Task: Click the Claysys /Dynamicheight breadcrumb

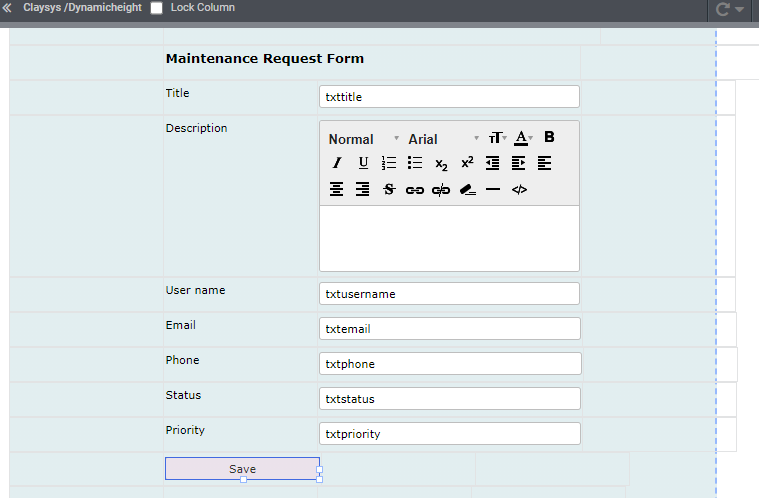Action: tap(82, 8)
